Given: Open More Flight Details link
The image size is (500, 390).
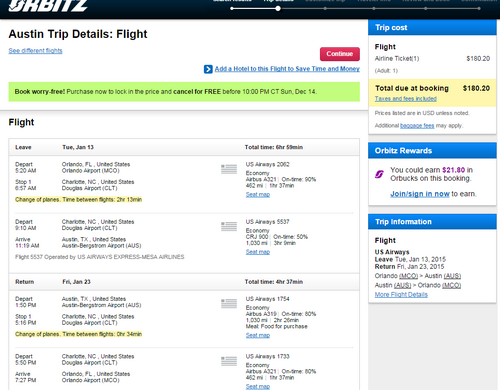Looking at the screenshot, I should pyautogui.click(x=401, y=295).
